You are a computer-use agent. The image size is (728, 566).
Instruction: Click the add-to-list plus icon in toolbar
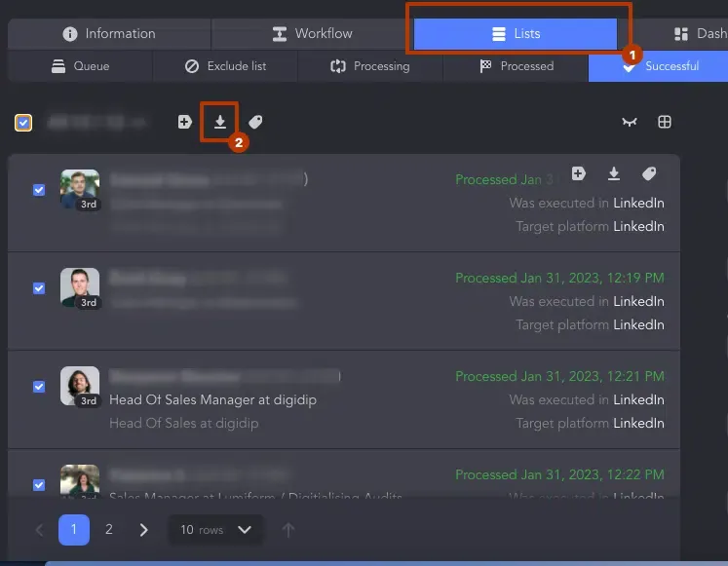click(185, 122)
